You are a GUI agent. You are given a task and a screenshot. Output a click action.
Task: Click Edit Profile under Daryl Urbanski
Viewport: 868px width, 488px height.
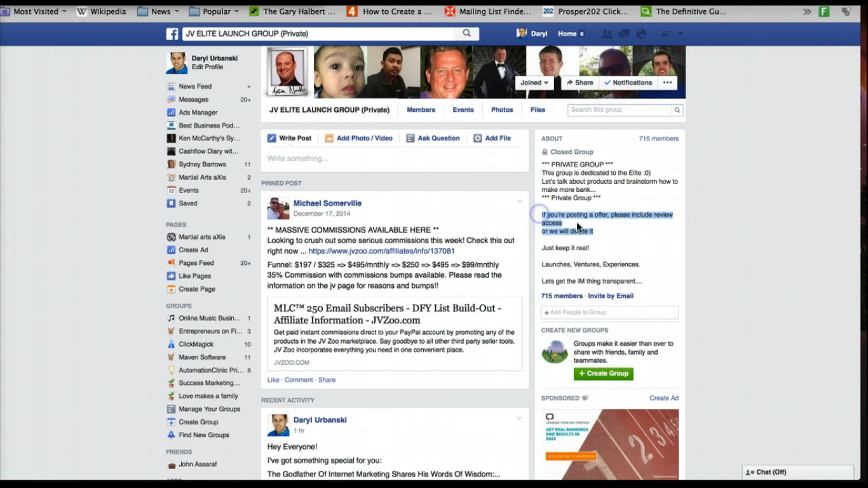(207, 67)
